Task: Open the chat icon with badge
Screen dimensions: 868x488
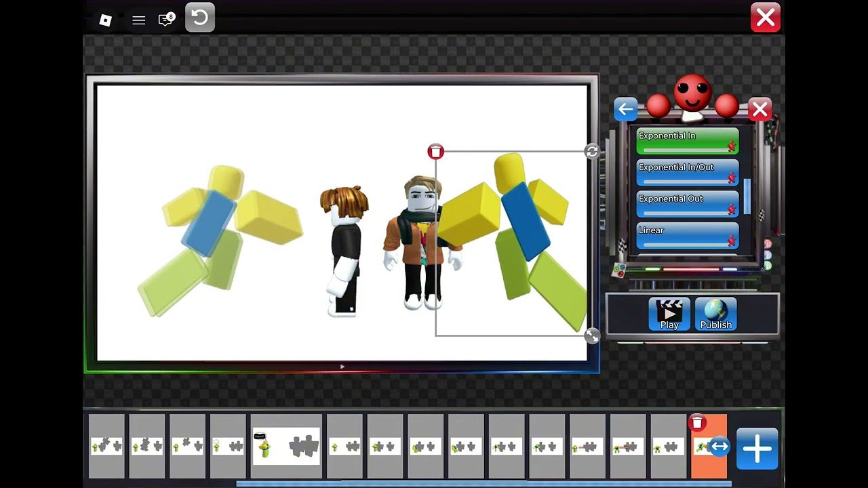Action: [166, 20]
